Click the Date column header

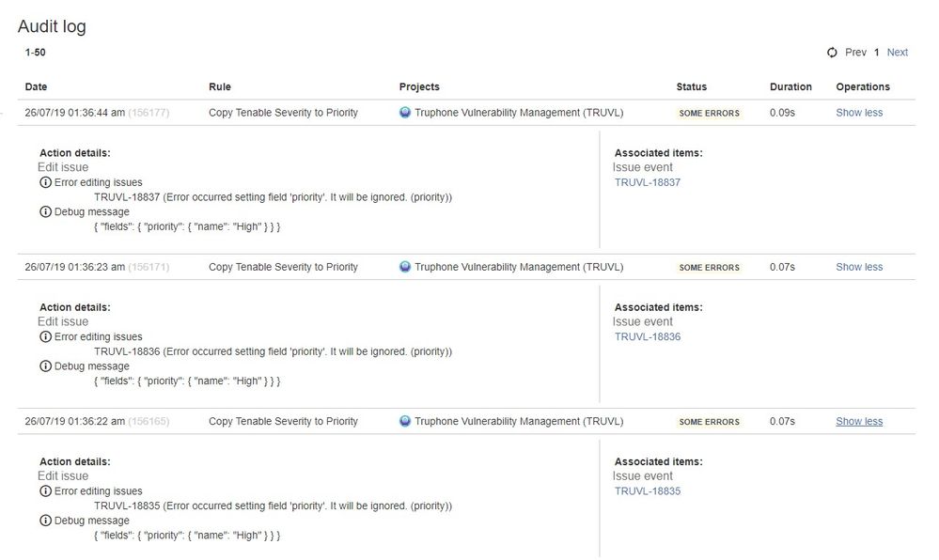[36, 86]
